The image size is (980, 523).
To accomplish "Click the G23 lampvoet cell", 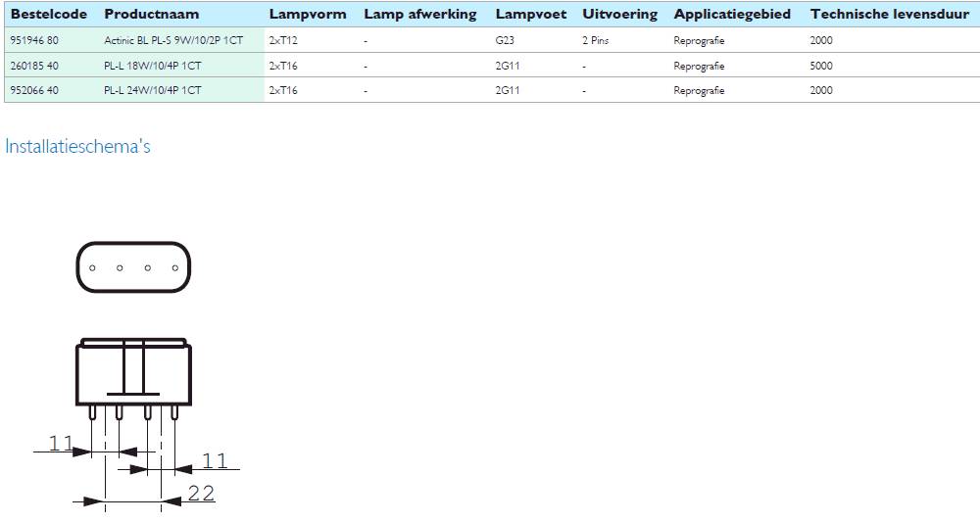I will 505,41.
